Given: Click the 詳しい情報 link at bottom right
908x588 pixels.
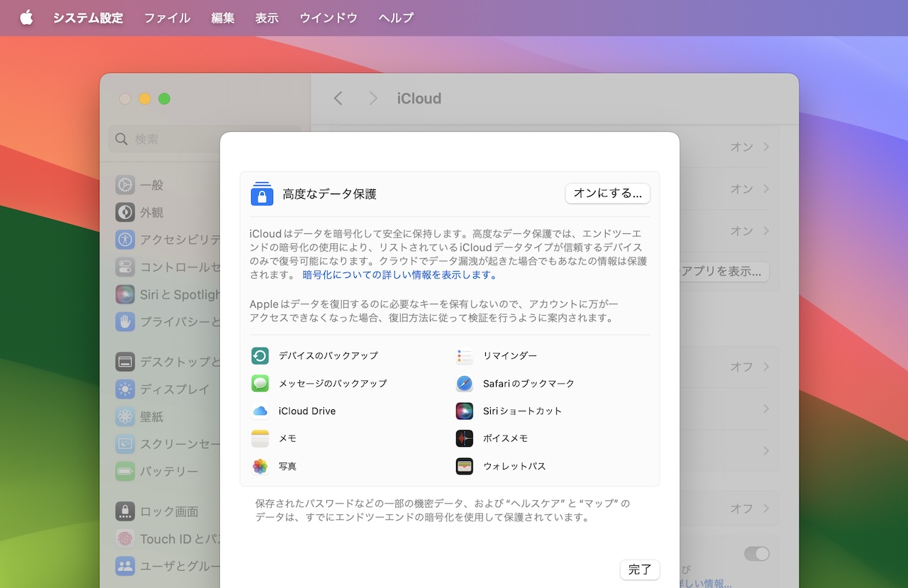Looking at the screenshot, I should [x=705, y=583].
